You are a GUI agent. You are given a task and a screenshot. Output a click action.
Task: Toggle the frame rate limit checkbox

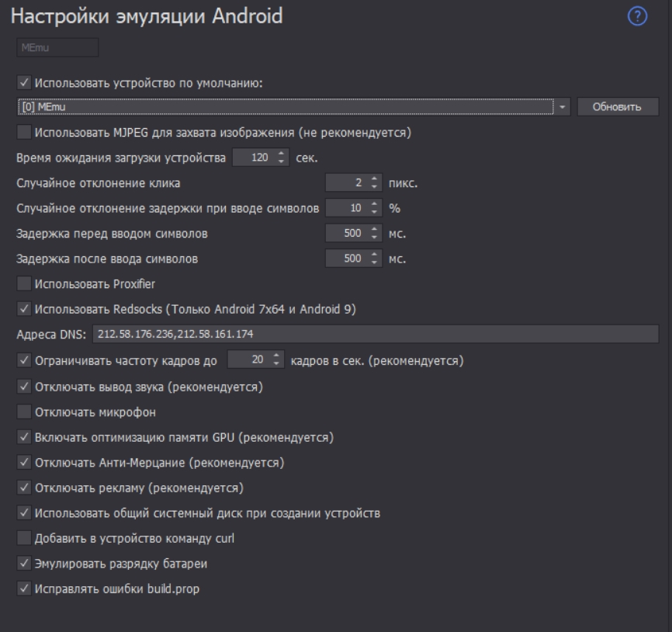click(x=23, y=360)
